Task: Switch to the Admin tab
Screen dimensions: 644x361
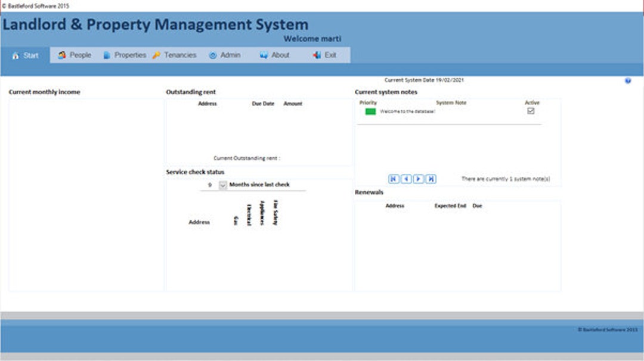Action: click(x=224, y=54)
